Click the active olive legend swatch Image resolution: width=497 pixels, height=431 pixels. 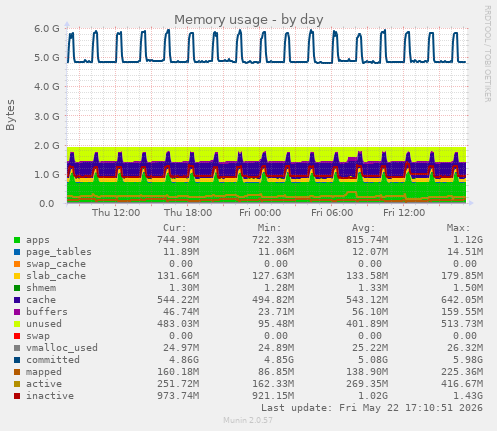[17, 384]
